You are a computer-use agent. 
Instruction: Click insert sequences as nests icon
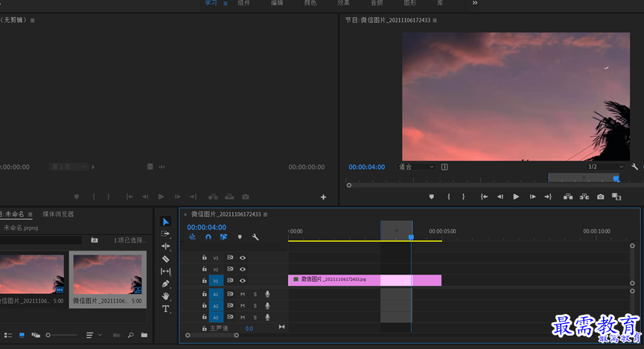click(x=192, y=237)
